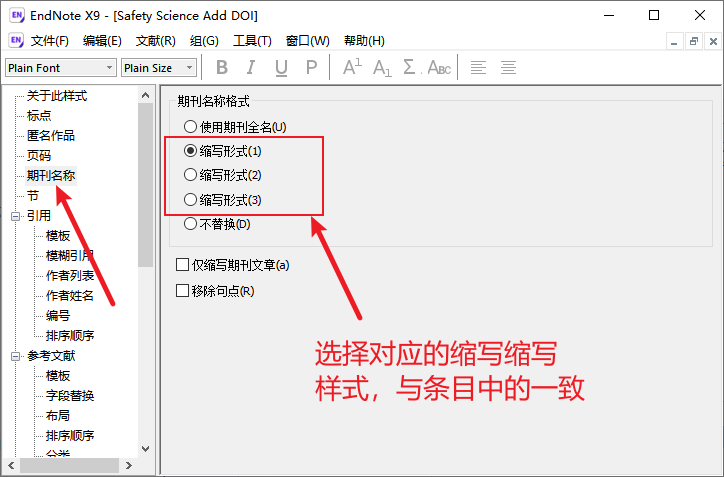Open the 帮助(H) menu
Image resolution: width=724 pixels, height=477 pixels.
click(x=364, y=41)
